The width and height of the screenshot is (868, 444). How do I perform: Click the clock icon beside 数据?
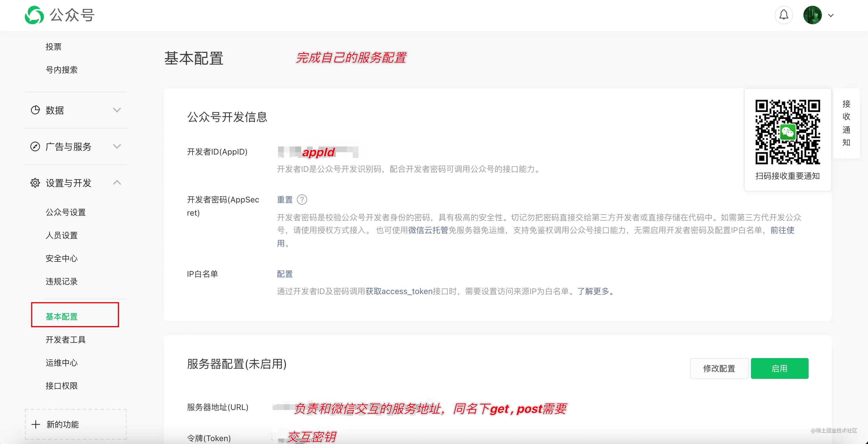click(35, 110)
